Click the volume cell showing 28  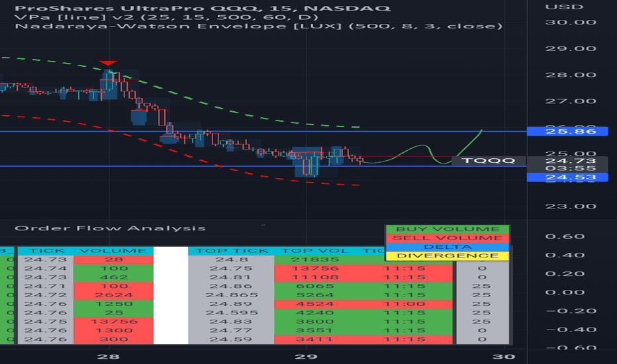pos(113,259)
